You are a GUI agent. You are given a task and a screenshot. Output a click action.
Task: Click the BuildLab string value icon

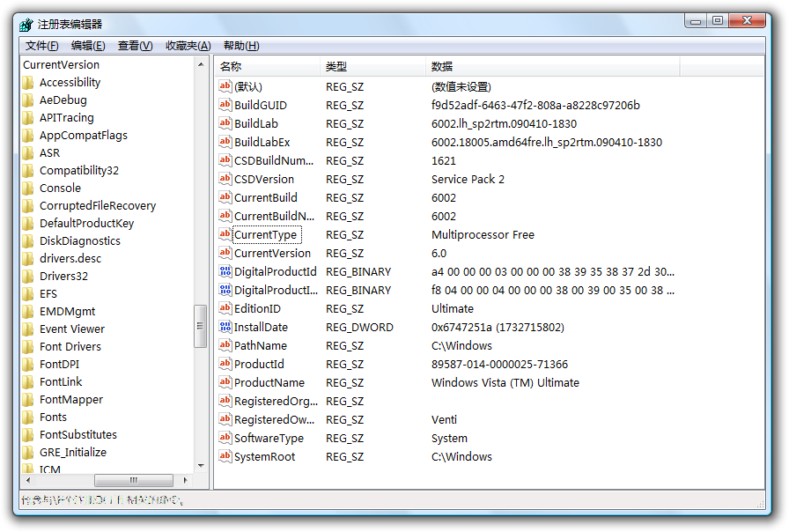pos(225,123)
